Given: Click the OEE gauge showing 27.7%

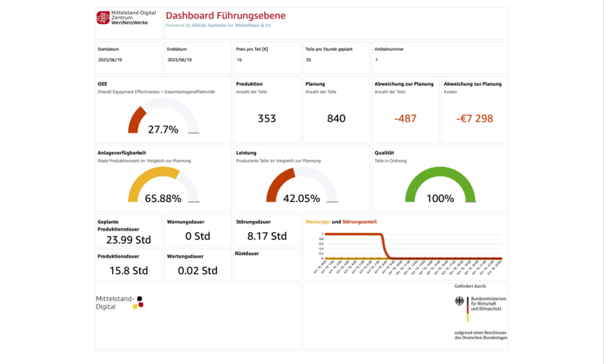Looking at the screenshot, I should [x=164, y=116].
